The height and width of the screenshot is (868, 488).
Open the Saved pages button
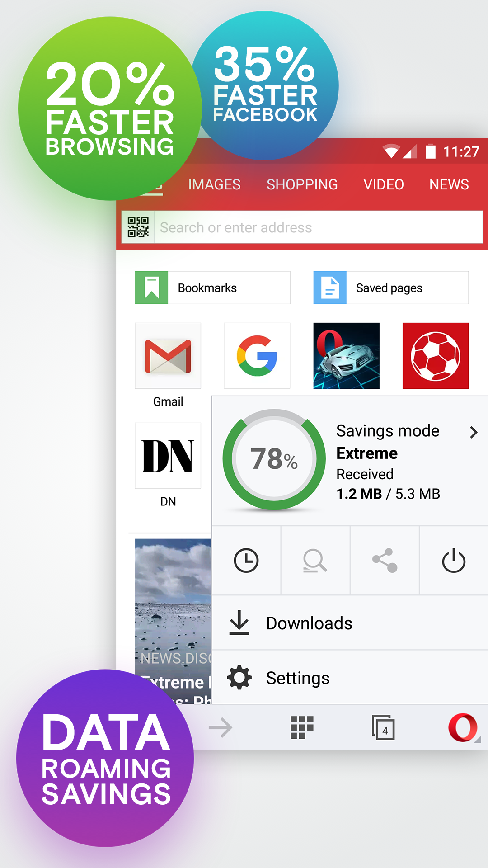(391, 288)
